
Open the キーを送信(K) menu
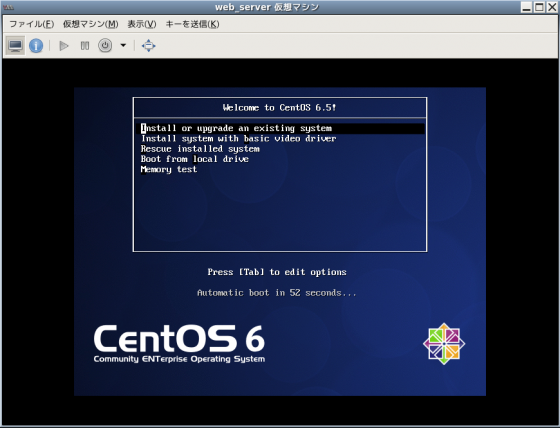click(192, 24)
